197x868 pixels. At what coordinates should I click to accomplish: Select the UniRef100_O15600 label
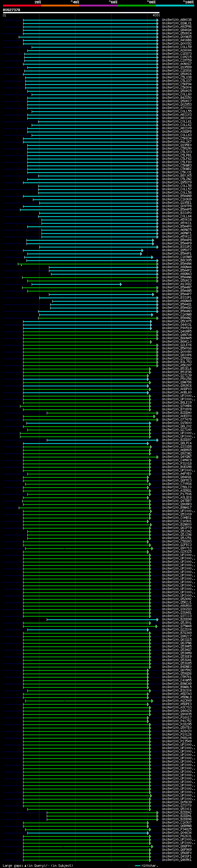[x=176, y=423]
